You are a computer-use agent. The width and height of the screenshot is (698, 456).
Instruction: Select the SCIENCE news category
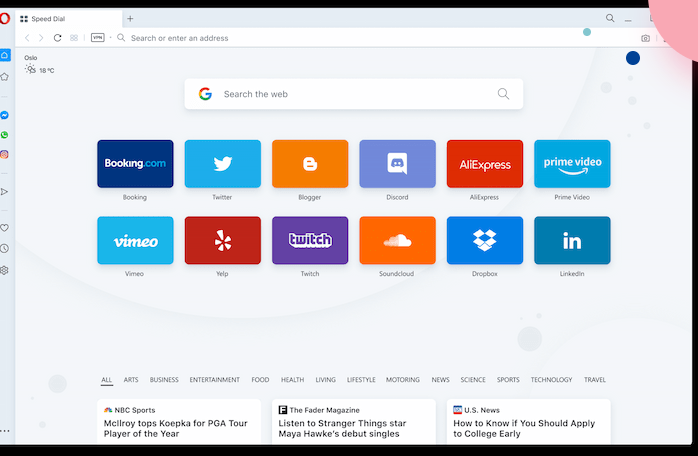(x=473, y=380)
